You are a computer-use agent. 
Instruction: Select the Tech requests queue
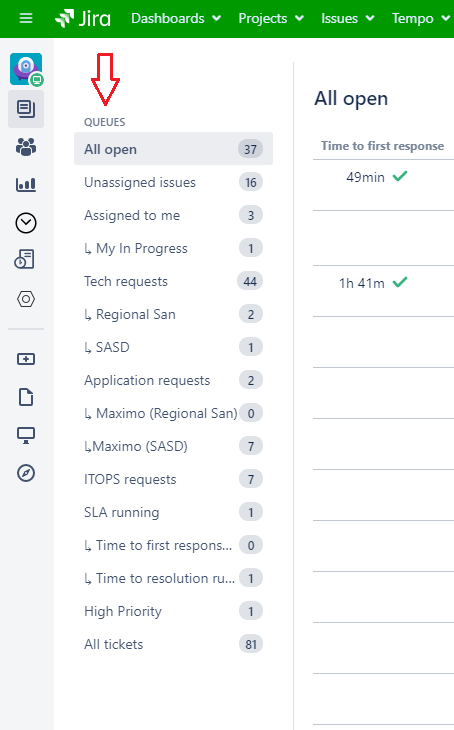(x=173, y=281)
